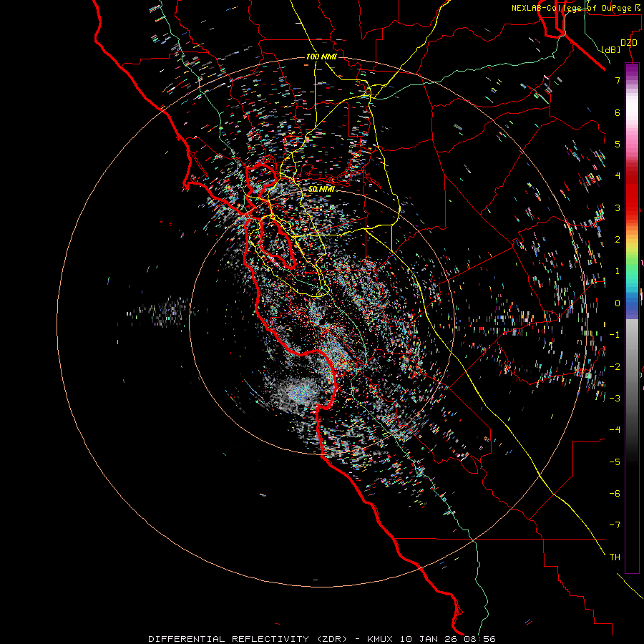The width and height of the screenshot is (644, 644).
Task: Click the "-2" value on color scale
Action: tap(615, 367)
